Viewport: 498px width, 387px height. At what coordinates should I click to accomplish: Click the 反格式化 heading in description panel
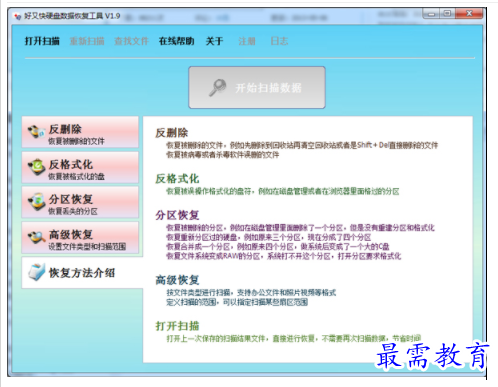click(177, 179)
